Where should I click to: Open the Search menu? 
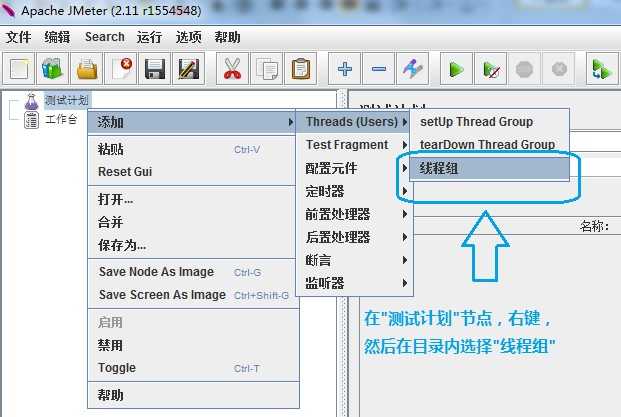[x=105, y=37]
